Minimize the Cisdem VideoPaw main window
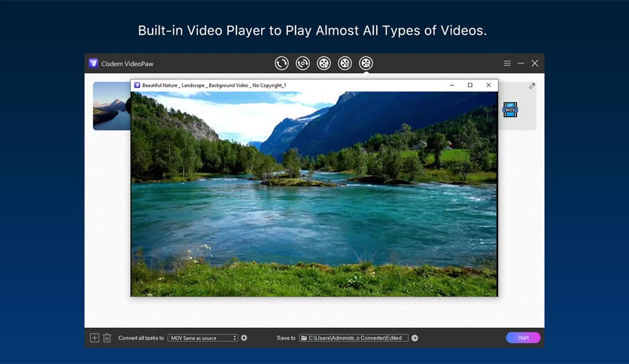Screen dimensions: 629x364 pyautogui.click(x=521, y=63)
